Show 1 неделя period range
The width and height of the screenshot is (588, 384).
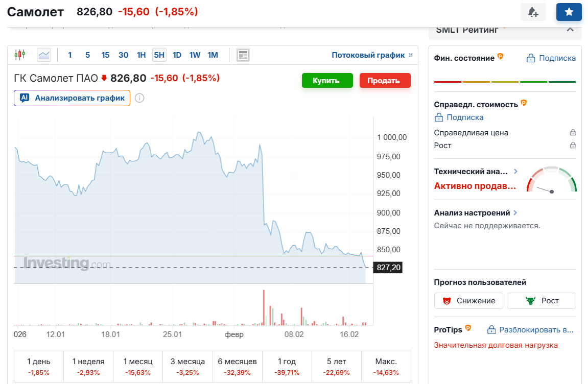tap(88, 366)
